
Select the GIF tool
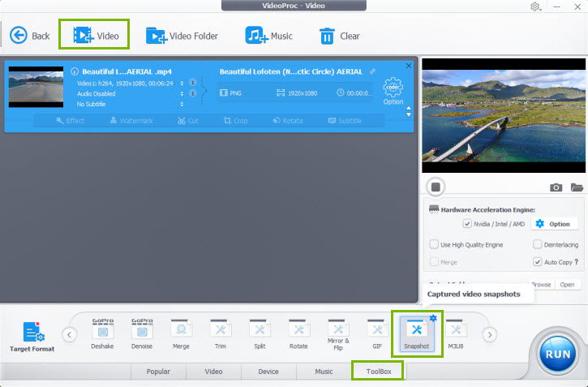click(377, 333)
